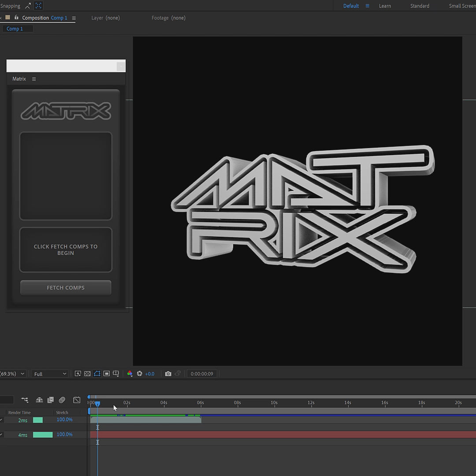This screenshot has width=476, height=476.
Task: Open the 69.3% magnification dropdown
Action: (12, 374)
